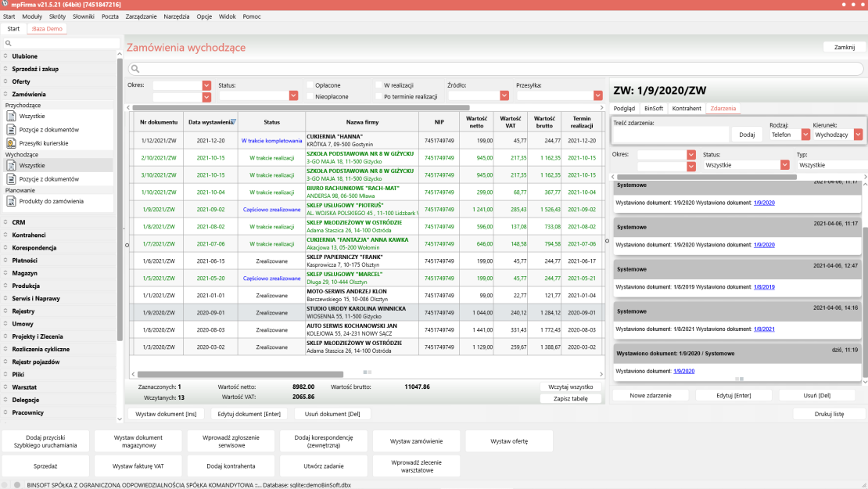
Task: Click status bar circle indicator icon
Action: coord(17,484)
